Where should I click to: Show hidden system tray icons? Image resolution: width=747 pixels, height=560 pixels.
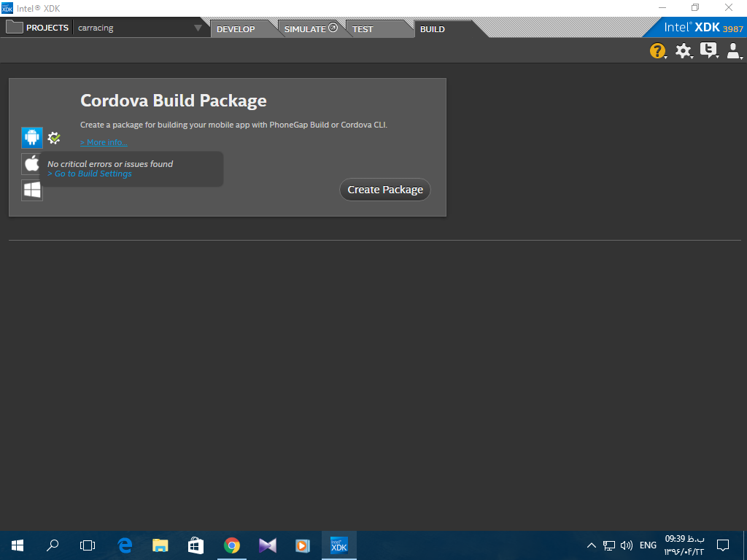click(591, 545)
